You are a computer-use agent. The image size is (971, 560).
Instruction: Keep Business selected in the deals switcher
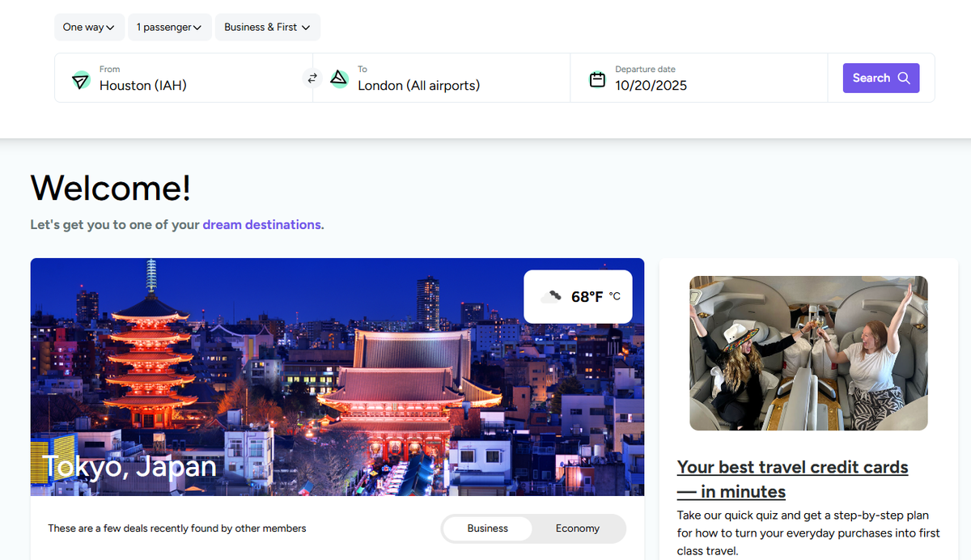pyautogui.click(x=487, y=528)
